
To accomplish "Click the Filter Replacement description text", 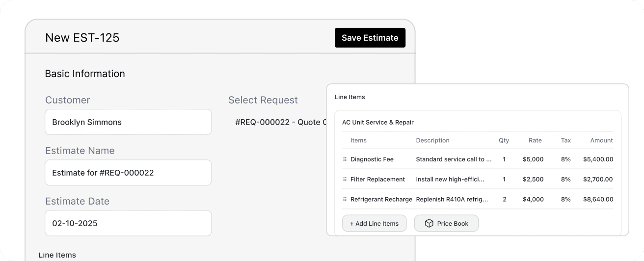I will click(450, 180).
